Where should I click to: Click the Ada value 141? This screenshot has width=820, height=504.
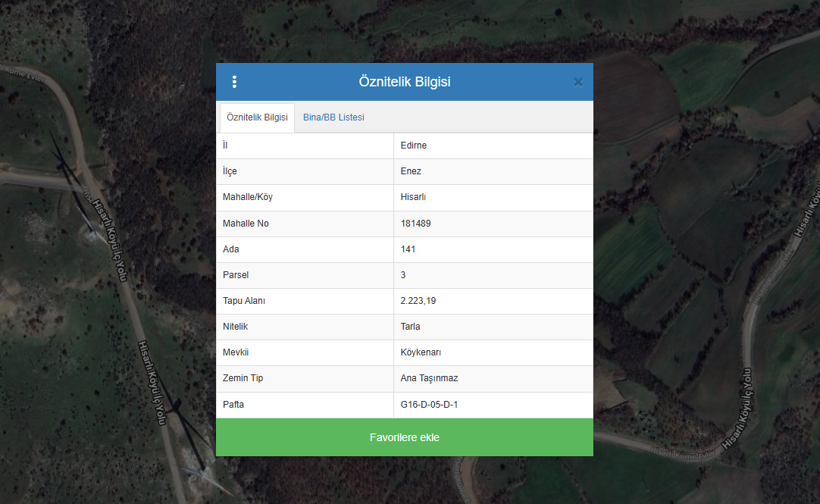(x=408, y=249)
